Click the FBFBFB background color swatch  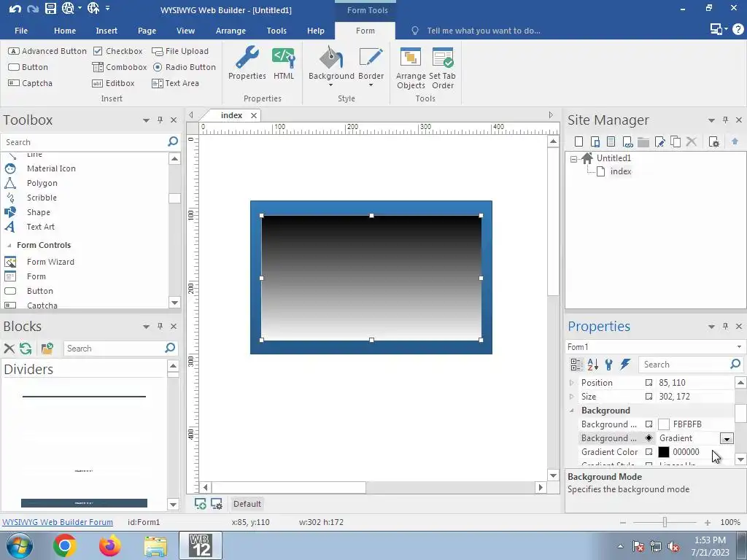coord(664,424)
